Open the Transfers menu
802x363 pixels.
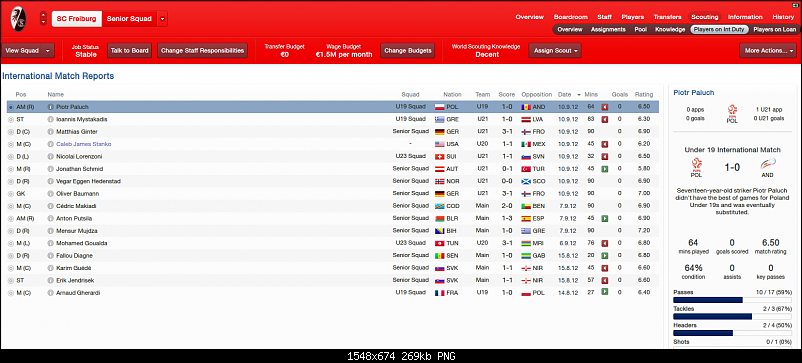[667, 17]
